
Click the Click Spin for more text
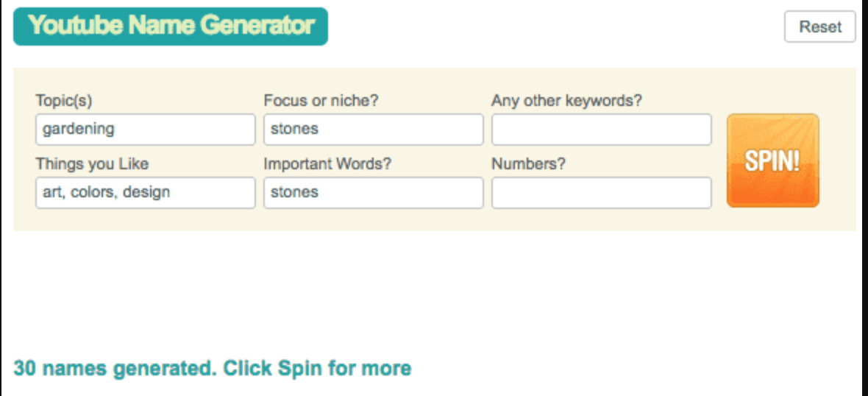pyautogui.click(x=317, y=368)
